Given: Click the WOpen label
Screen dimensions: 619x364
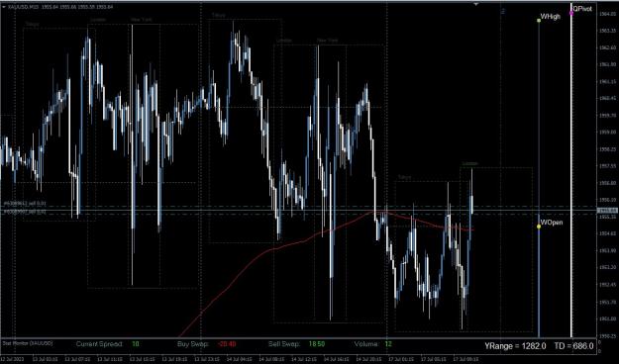Looking at the screenshot, I should (552, 223).
